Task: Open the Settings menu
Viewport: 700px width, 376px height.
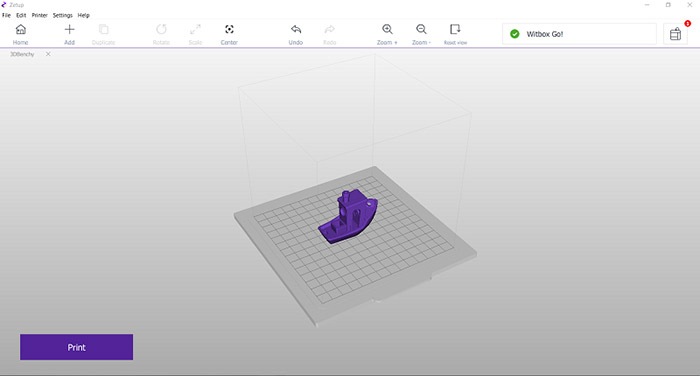Action: tap(62, 15)
